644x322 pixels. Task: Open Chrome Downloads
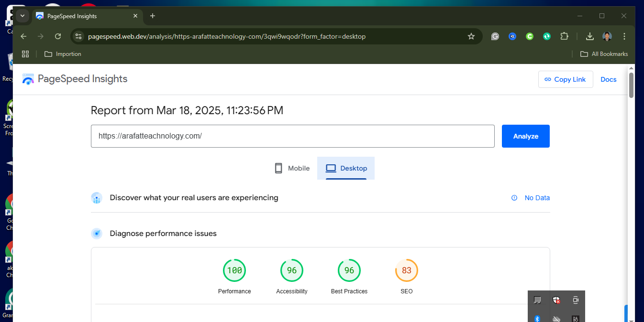pyautogui.click(x=589, y=36)
